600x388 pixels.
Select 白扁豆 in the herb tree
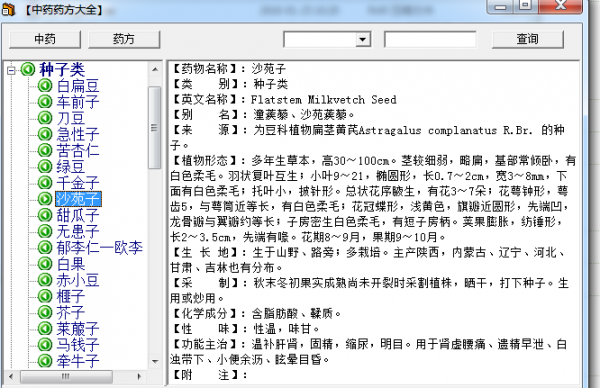(78, 86)
